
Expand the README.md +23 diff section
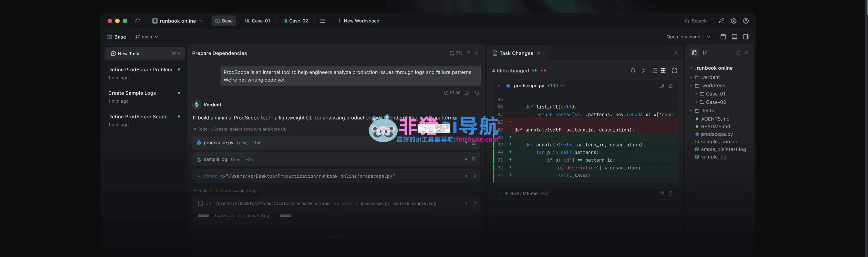click(x=499, y=194)
